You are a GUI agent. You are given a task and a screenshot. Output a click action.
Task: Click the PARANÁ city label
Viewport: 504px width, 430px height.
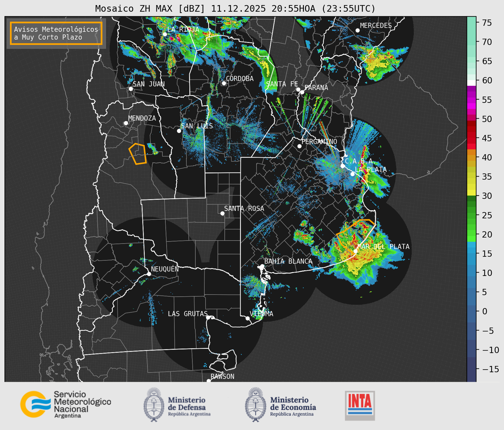click(x=316, y=87)
